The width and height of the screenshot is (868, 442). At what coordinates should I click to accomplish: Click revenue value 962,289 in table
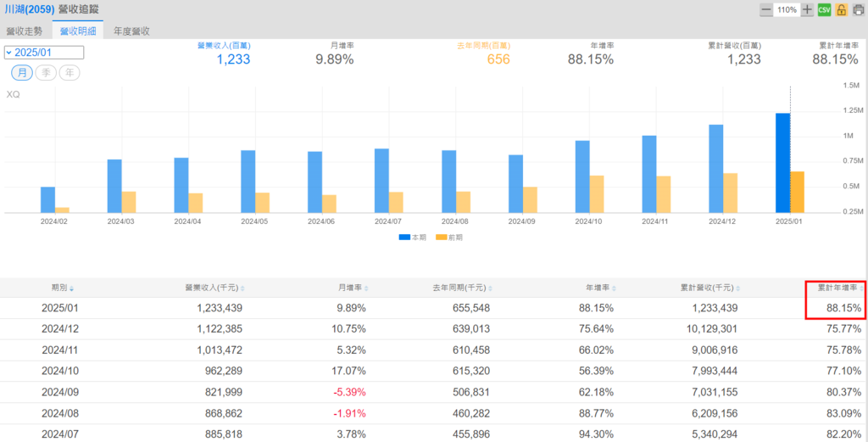pos(223,371)
